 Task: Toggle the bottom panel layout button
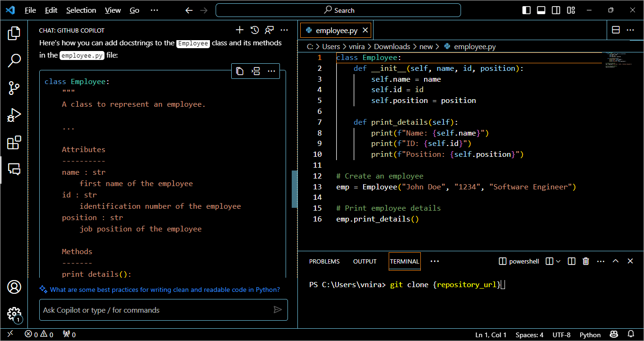pos(541,10)
